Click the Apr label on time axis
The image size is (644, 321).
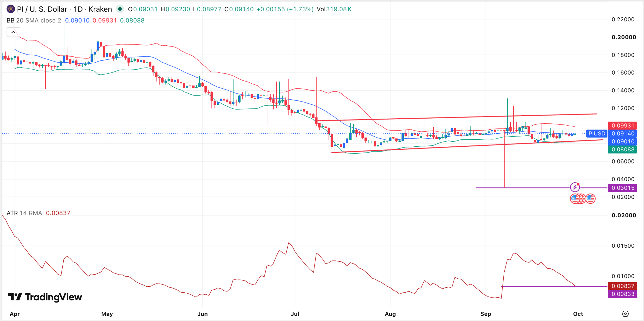coord(15,314)
